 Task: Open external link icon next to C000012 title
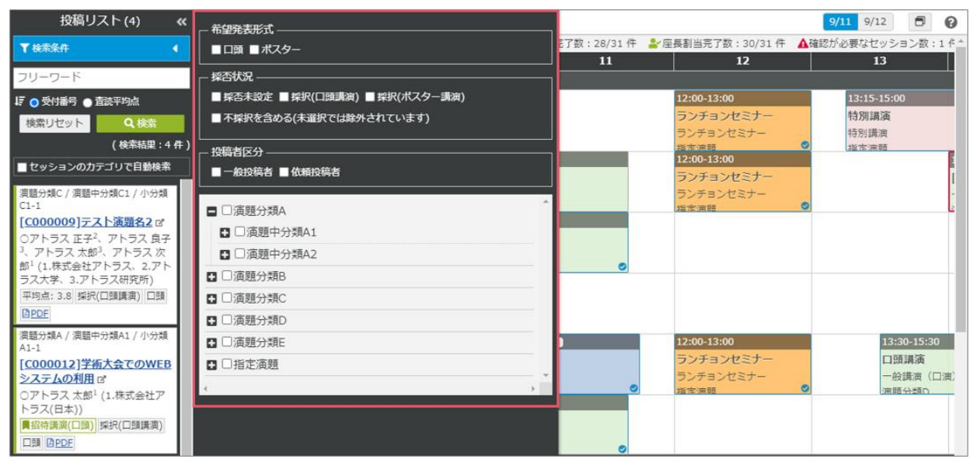tap(101, 380)
